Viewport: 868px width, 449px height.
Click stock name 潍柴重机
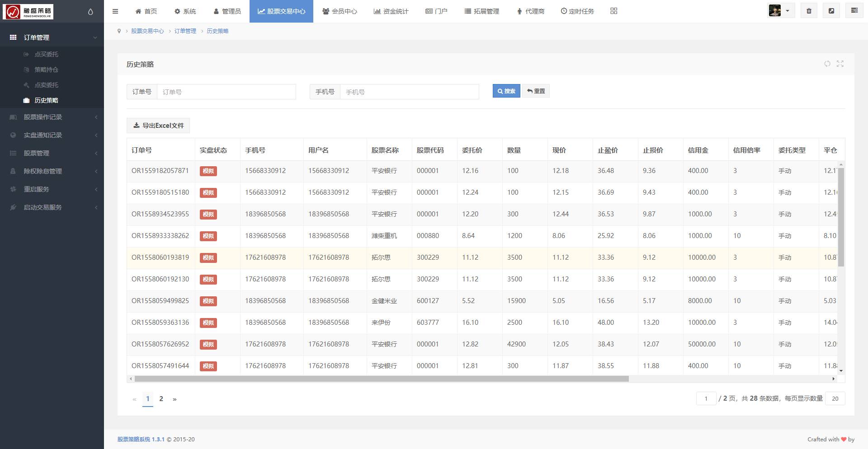(384, 236)
